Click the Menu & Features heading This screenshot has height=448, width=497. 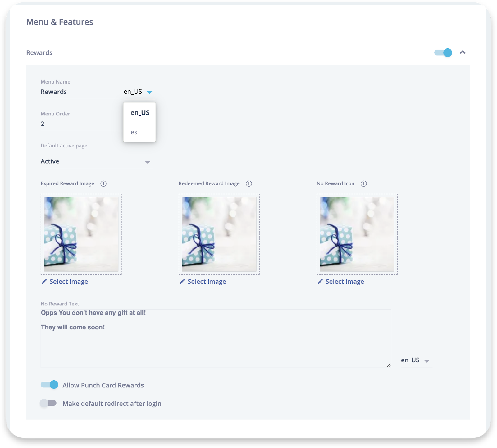pos(60,22)
